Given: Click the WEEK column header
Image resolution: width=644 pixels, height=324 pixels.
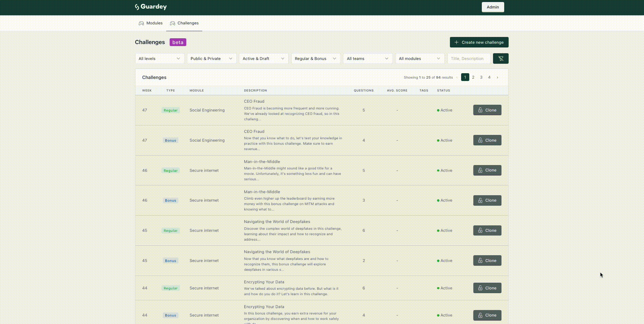Looking at the screenshot, I should click(x=147, y=90).
